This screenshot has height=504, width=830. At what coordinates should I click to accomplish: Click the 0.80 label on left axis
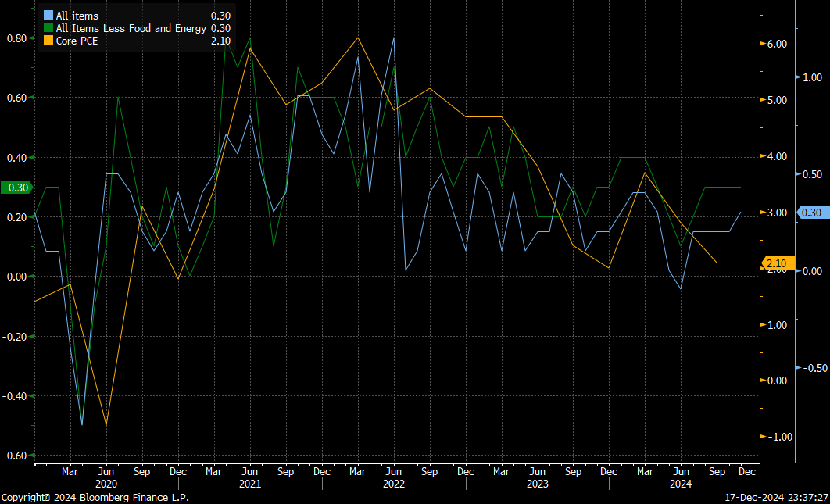pos(17,38)
